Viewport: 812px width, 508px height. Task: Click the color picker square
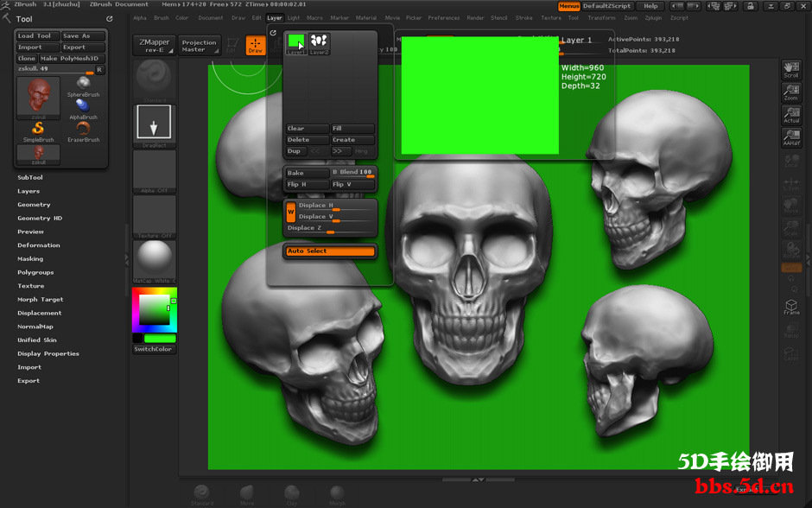click(155, 309)
